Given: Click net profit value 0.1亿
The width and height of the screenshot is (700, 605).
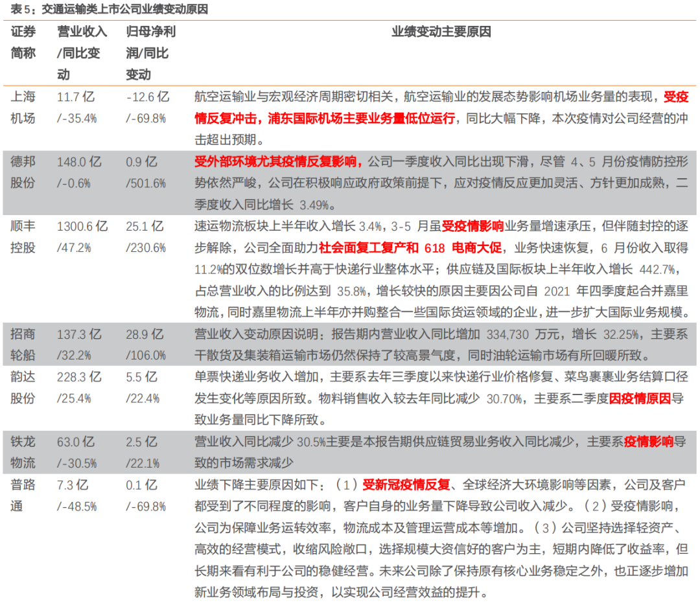Looking at the screenshot, I should click(141, 485).
